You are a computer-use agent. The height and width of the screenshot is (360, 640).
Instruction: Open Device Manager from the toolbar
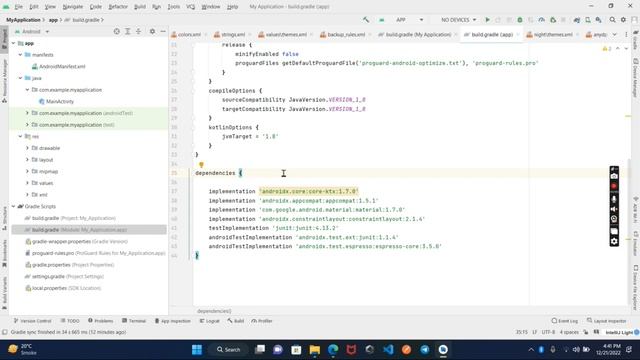click(x=588, y=20)
